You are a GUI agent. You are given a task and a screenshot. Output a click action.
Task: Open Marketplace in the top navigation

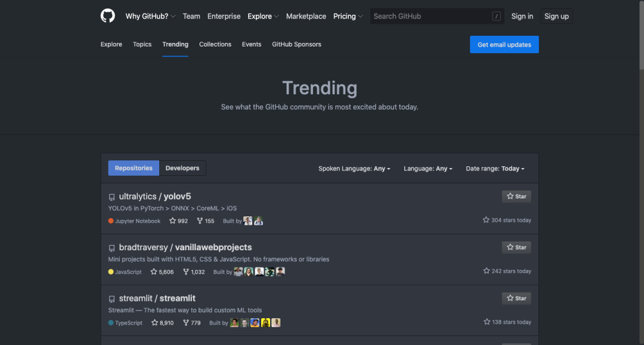tap(306, 16)
